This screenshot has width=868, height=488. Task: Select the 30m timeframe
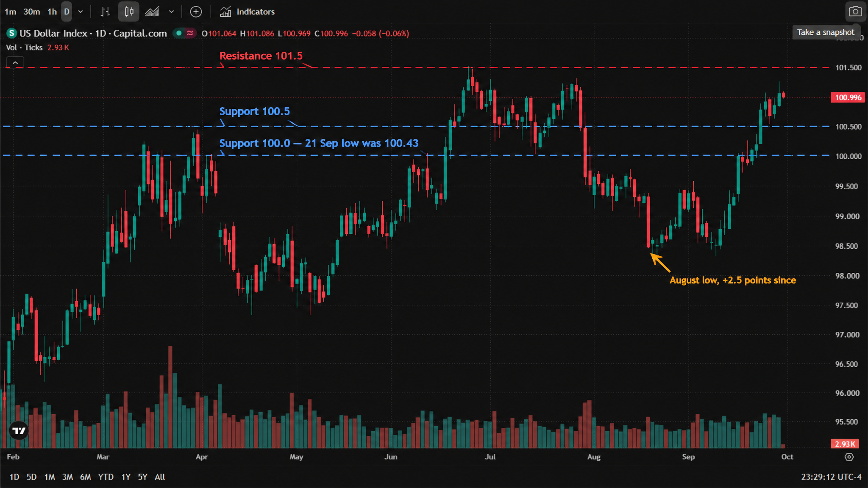(x=32, y=12)
